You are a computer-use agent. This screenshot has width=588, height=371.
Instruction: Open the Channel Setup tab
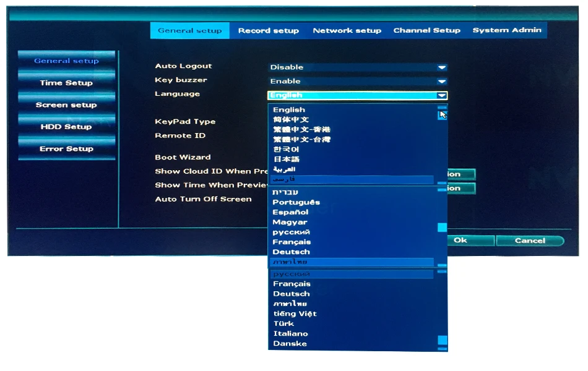pyautogui.click(x=426, y=30)
